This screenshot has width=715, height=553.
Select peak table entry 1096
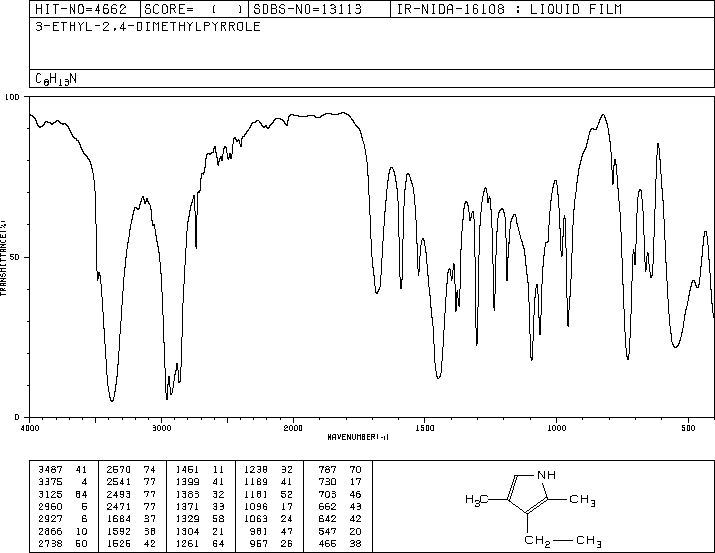[256, 506]
